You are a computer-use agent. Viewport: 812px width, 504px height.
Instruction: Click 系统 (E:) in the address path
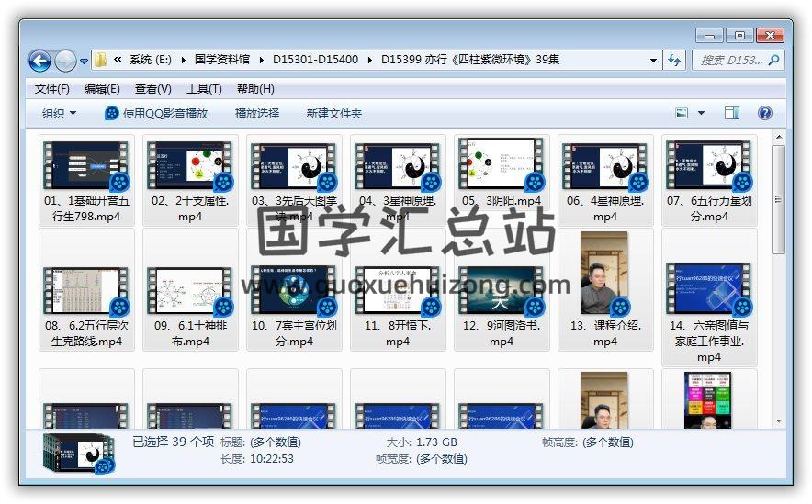coord(150,60)
